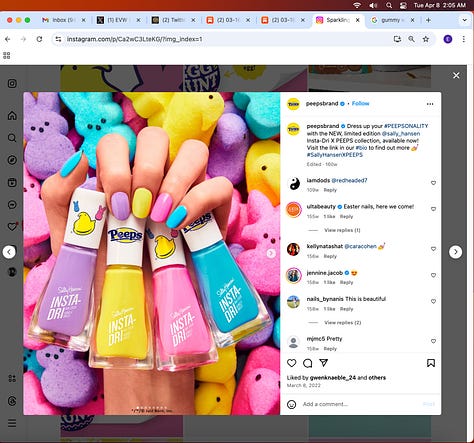The height and width of the screenshot is (443, 474).
Task: Like jennine.jacob comment
Action: pos(433,275)
